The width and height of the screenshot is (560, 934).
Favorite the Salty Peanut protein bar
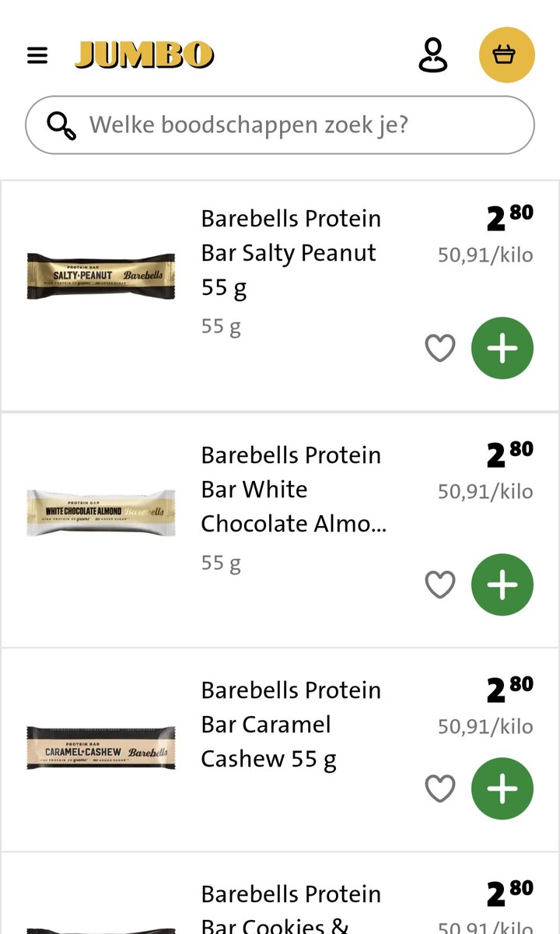[x=439, y=348]
